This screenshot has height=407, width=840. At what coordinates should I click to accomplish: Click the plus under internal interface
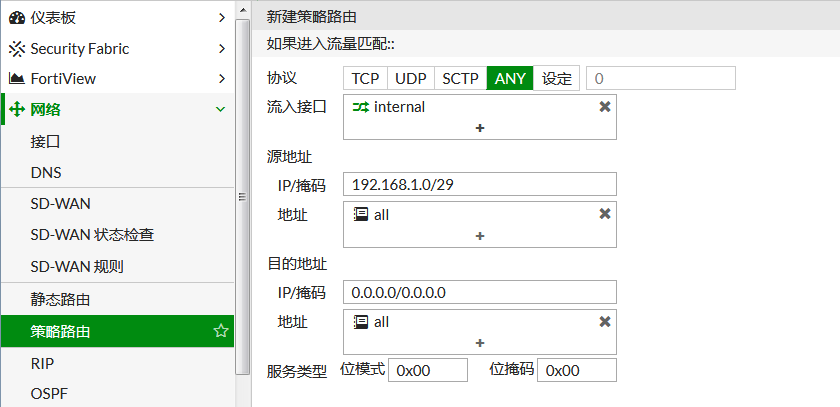(480, 128)
